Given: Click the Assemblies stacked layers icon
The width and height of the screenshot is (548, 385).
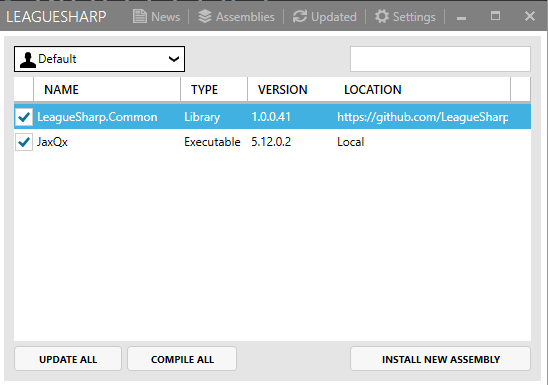Looking at the screenshot, I should coord(205,16).
